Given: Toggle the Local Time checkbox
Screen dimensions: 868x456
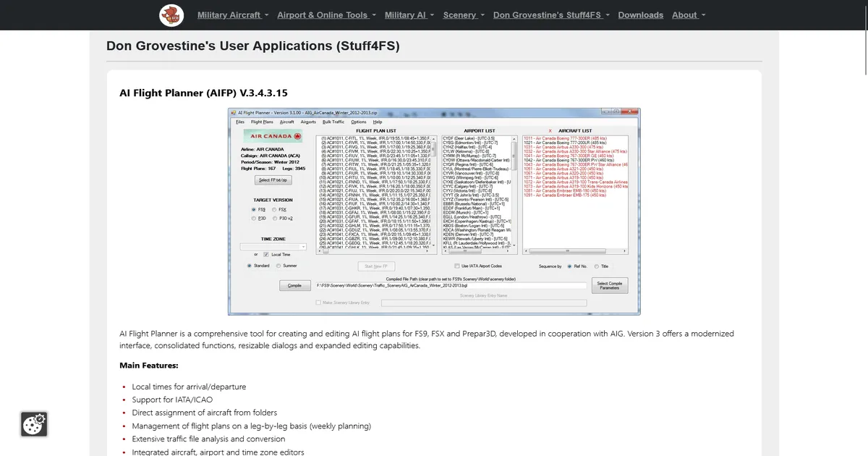Looking at the screenshot, I should [x=266, y=254].
